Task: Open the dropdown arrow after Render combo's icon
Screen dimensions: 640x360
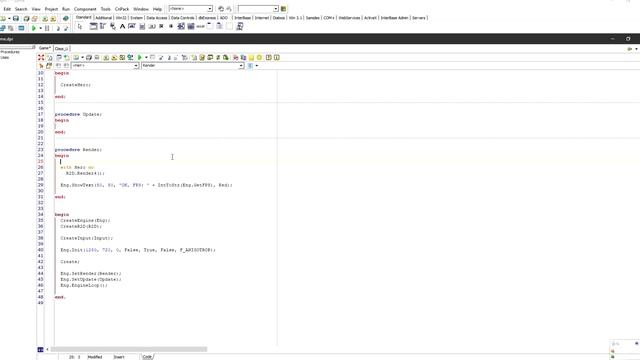Action: [257, 66]
